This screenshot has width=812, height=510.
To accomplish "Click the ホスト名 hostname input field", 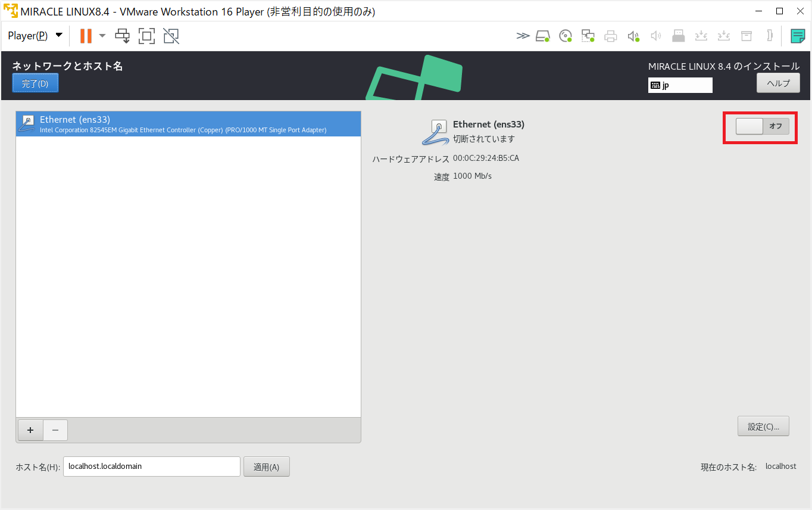I will tap(152, 467).
